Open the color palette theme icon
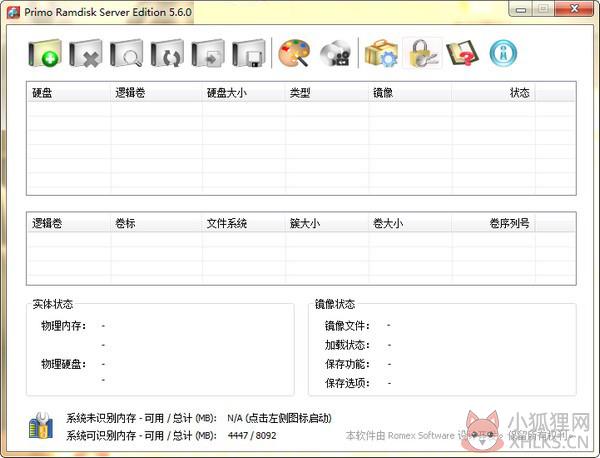The image size is (600, 458). (x=294, y=53)
